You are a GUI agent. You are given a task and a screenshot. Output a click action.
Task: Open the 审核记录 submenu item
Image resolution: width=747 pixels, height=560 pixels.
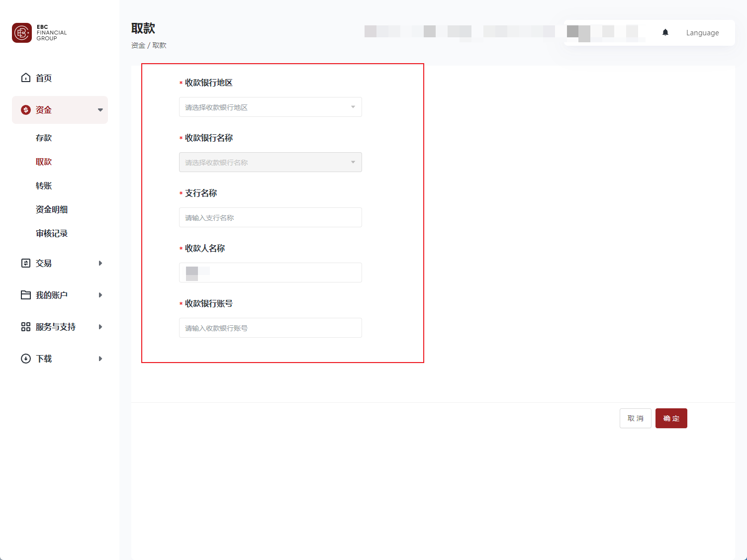(52, 233)
